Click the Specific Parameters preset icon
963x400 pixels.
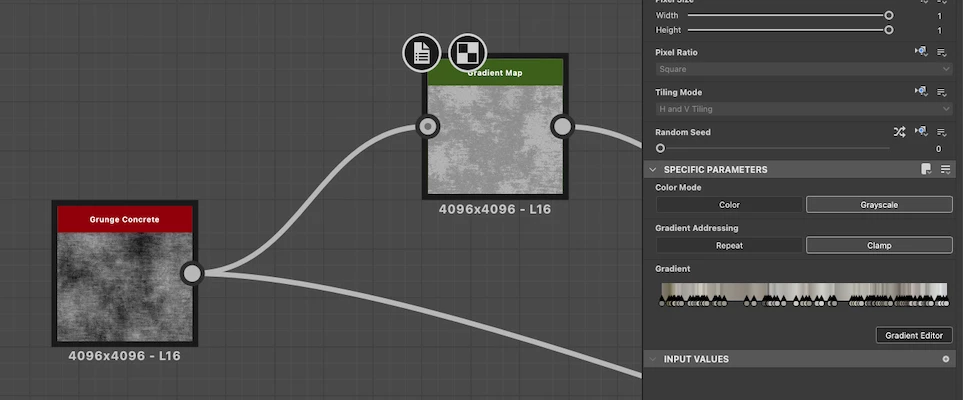click(x=926, y=169)
